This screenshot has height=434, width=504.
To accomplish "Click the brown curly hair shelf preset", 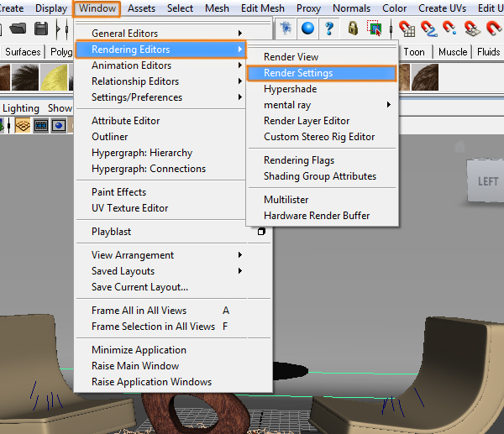I will (424, 77).
